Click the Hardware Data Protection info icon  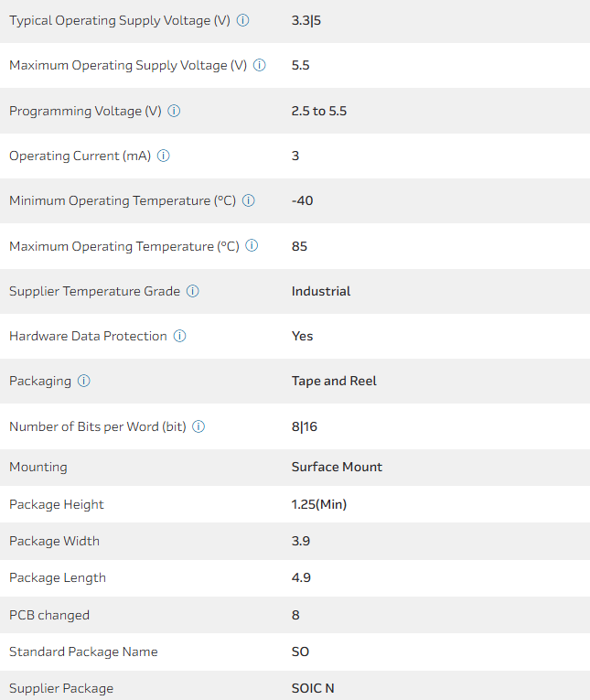tap(179, 336)
